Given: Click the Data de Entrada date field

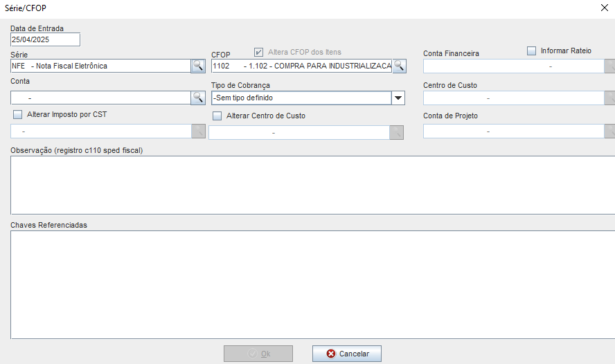Looking at the screenshot, I should point(45,40).
